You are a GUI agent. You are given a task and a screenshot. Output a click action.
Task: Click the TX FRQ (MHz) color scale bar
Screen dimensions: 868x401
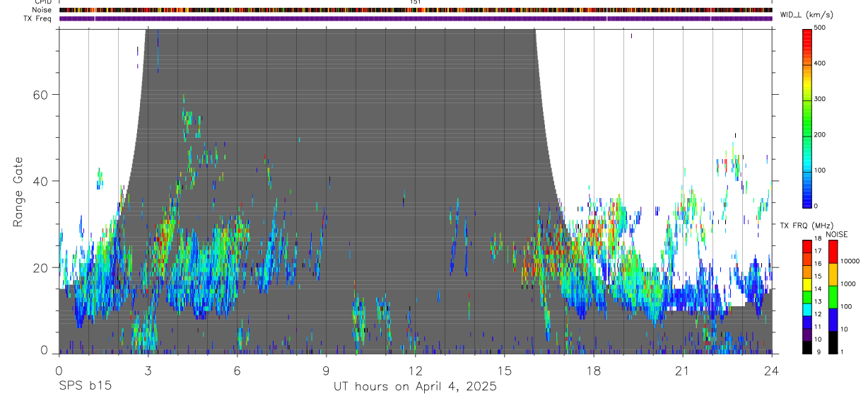807,297
